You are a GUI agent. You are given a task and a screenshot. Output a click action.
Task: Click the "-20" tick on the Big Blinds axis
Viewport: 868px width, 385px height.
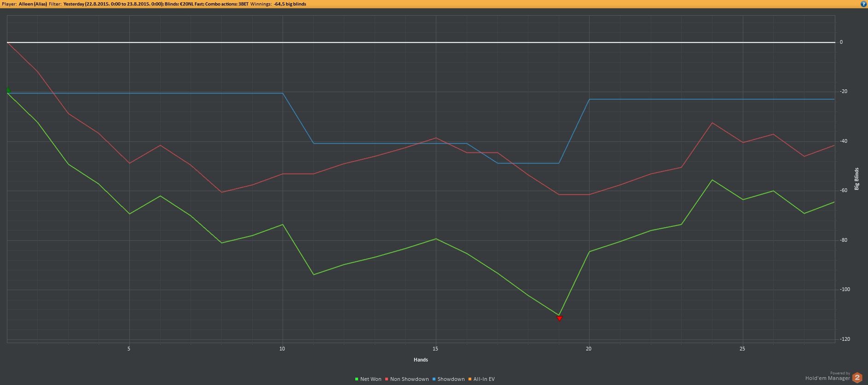click(843, 91)
